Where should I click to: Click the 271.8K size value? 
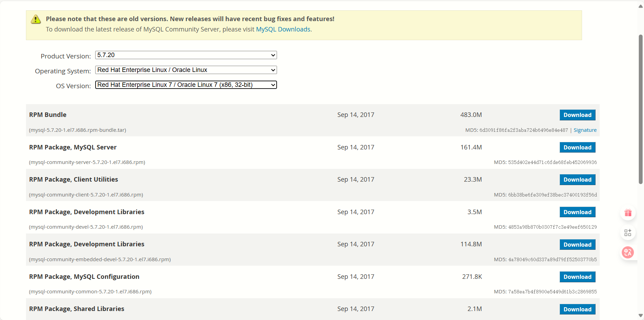pyautogui.click(x=472, y=277)
